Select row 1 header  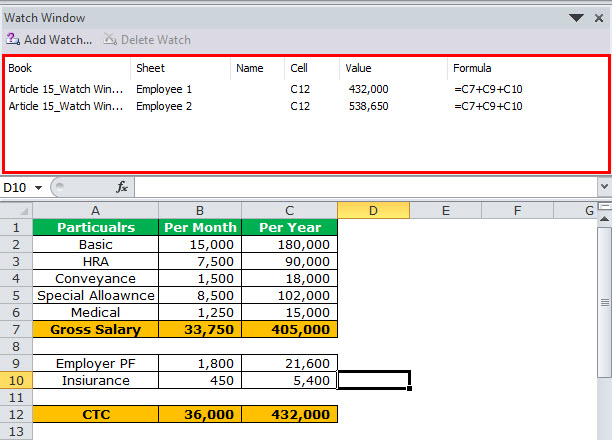[x=16, y=228]
